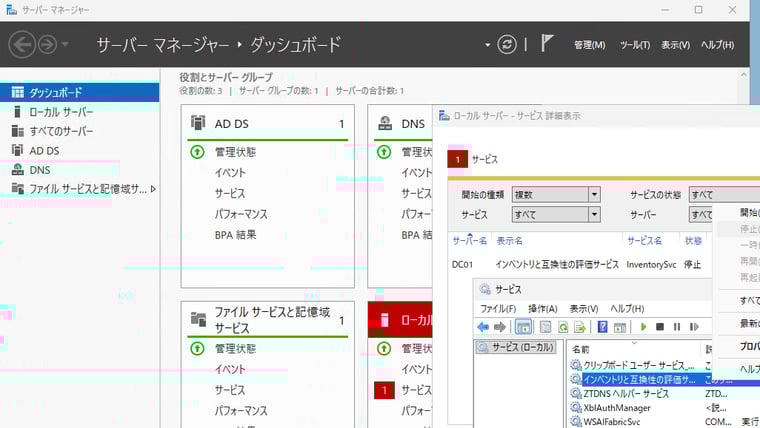Open the dropdown arrow left of refresh
Viewport: 760px width, 428px height.
(488, 45)
